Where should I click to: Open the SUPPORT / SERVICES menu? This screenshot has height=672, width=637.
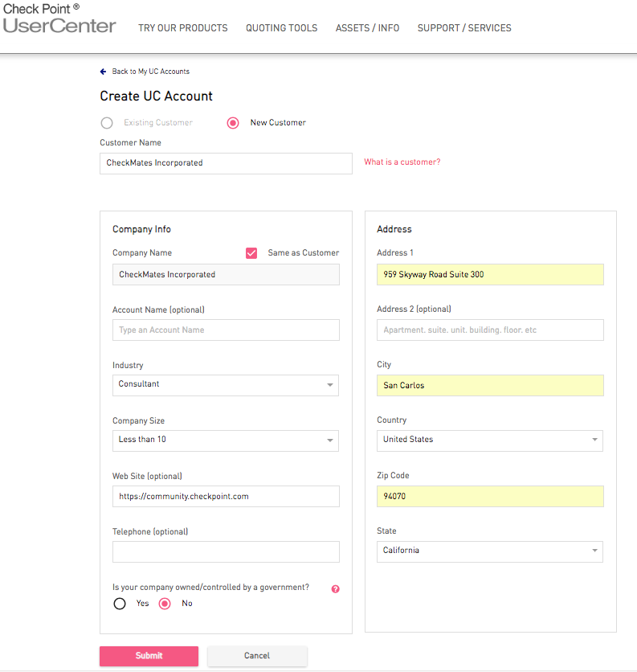click(464, 28)
